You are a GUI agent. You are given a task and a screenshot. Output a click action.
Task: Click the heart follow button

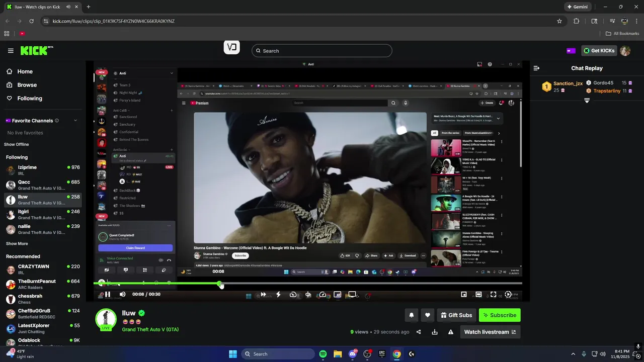pos(427,315)
